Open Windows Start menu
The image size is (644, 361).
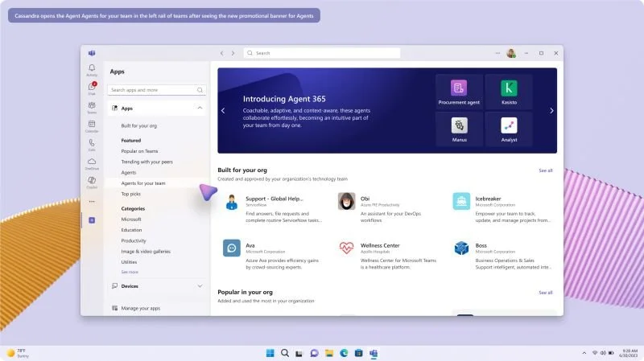pos(270,353)
